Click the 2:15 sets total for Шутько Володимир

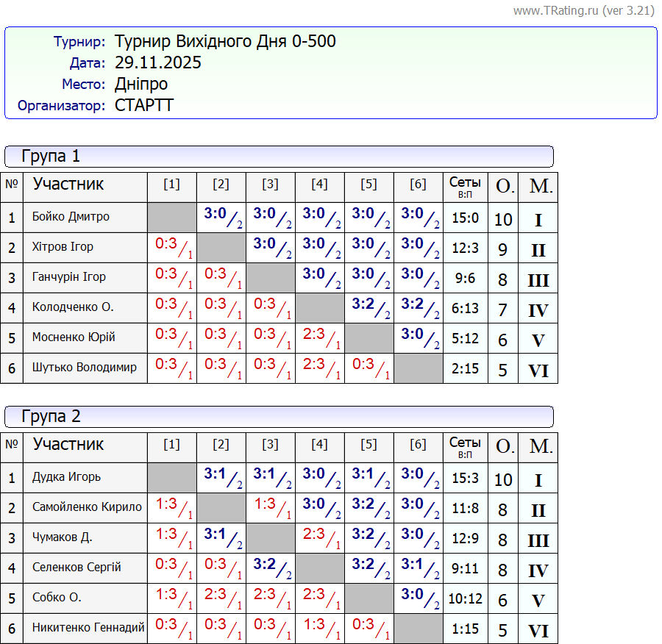pyautogui.click(x=465, y=369)
